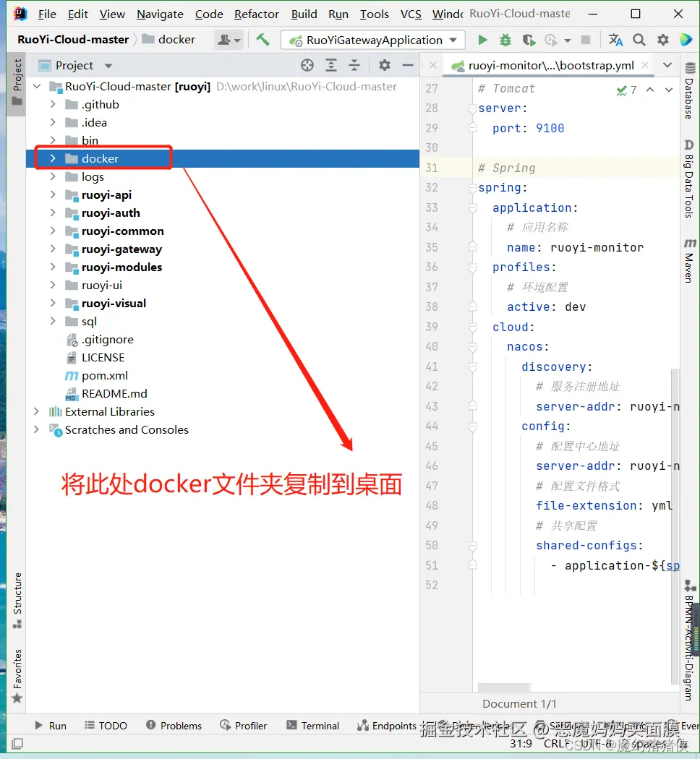Viewport: 700px width, 759px height.
Task: Expand the ruoyi-gateway module
Action: coord(53,249)
